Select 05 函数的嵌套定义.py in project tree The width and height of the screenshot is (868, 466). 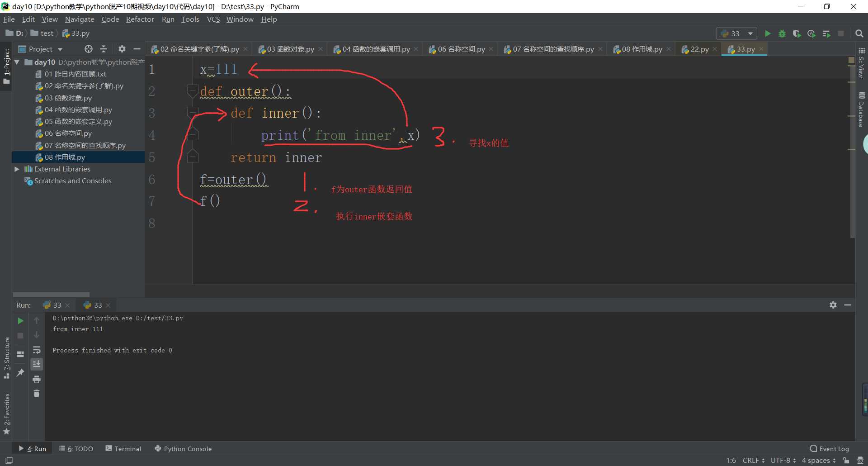[x=78, y=122]
